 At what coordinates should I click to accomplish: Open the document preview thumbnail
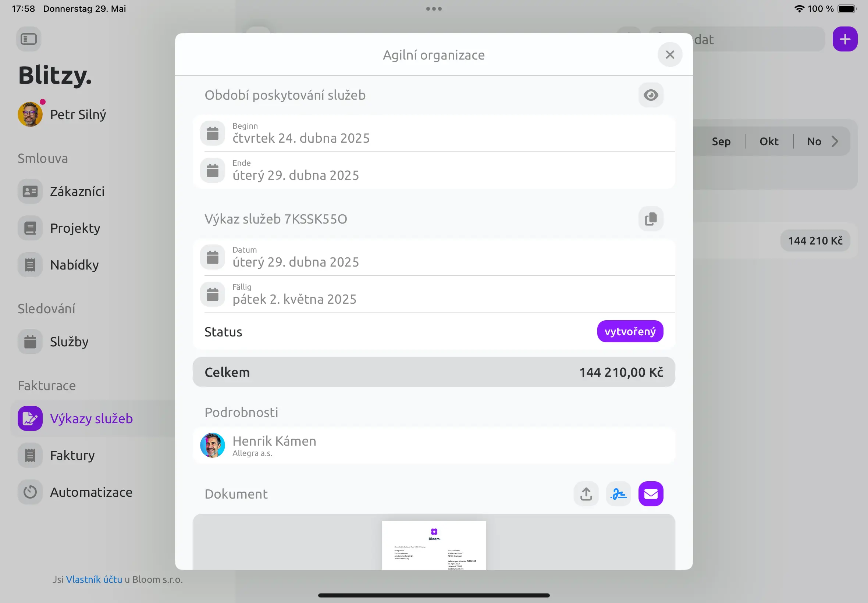tap(434, 545)
